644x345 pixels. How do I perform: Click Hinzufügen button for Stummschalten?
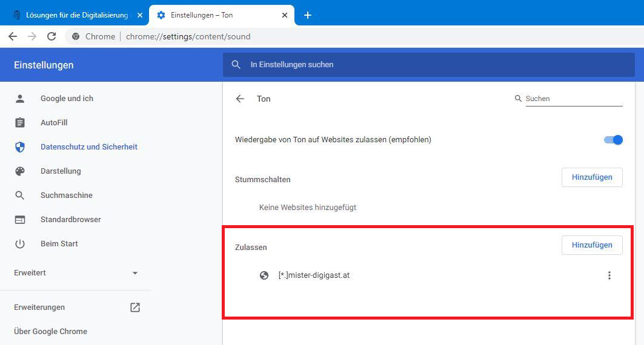592,177
